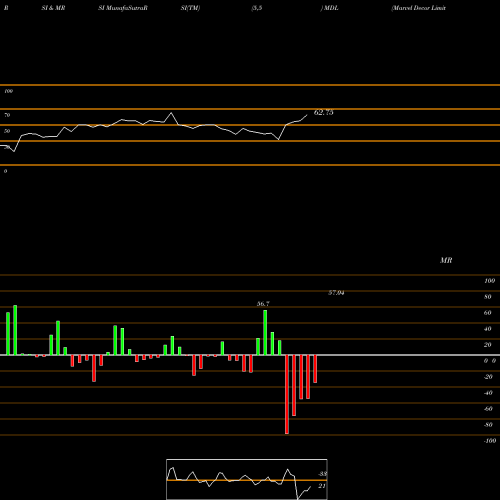Click the MR chart's 80 axis label
Image resolution: width=500 pixels, height=500 pixels.
(488, 297)
